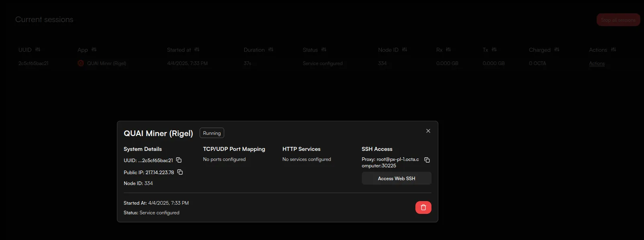Click the No services configured text

tap(307, 159)
